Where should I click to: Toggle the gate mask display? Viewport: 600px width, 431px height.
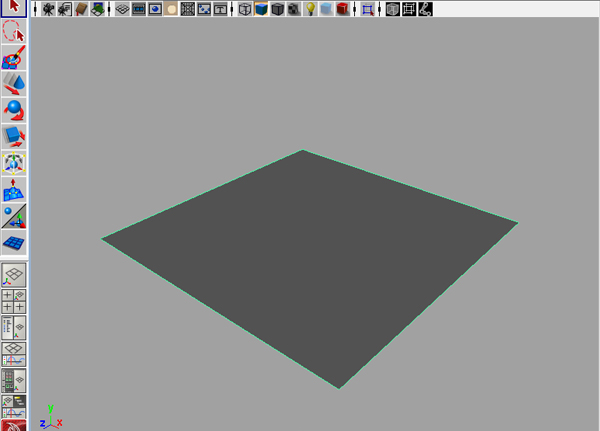[171, 9]
